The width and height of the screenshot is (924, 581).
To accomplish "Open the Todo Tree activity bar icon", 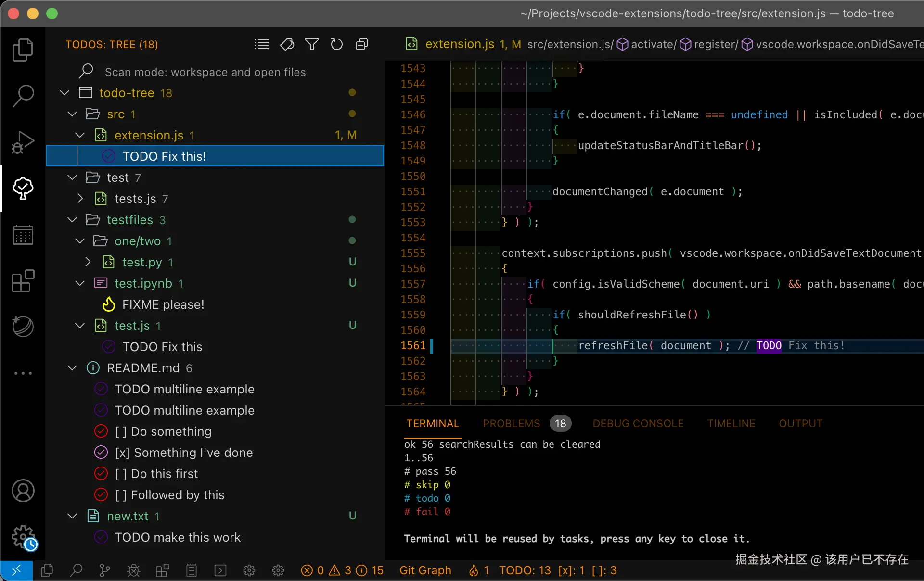I will click(x=23, y=188).
